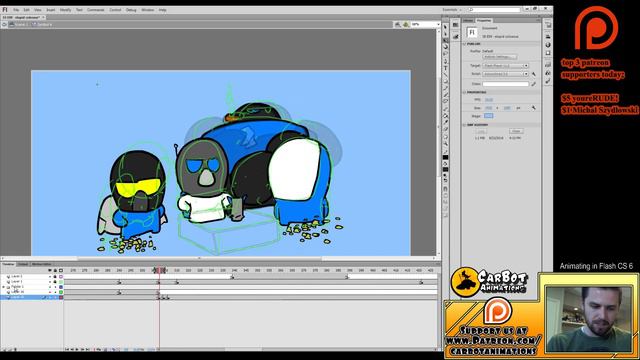Collapse the Publish section in Properties
The height and width of the screenshot is (360, 640).
(x=464, y=44)
